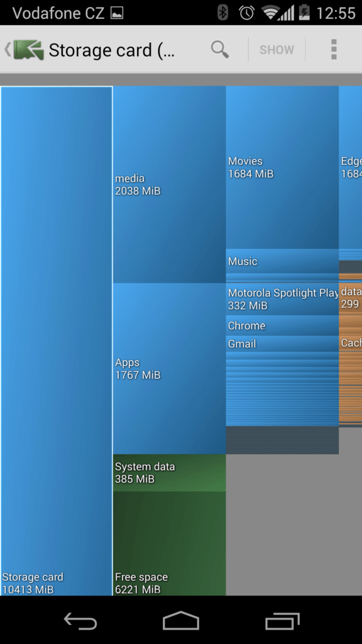Click the SHOW button in toolbar
362x644 pixels.
pos(277,50)
